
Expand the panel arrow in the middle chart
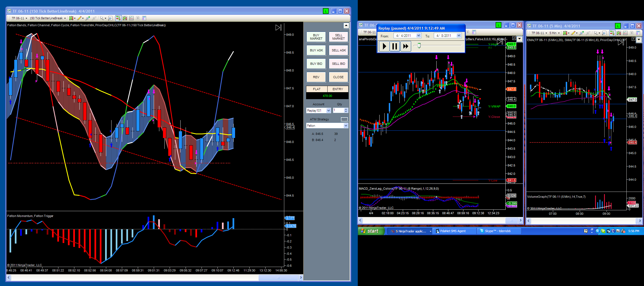coord(520,39)
